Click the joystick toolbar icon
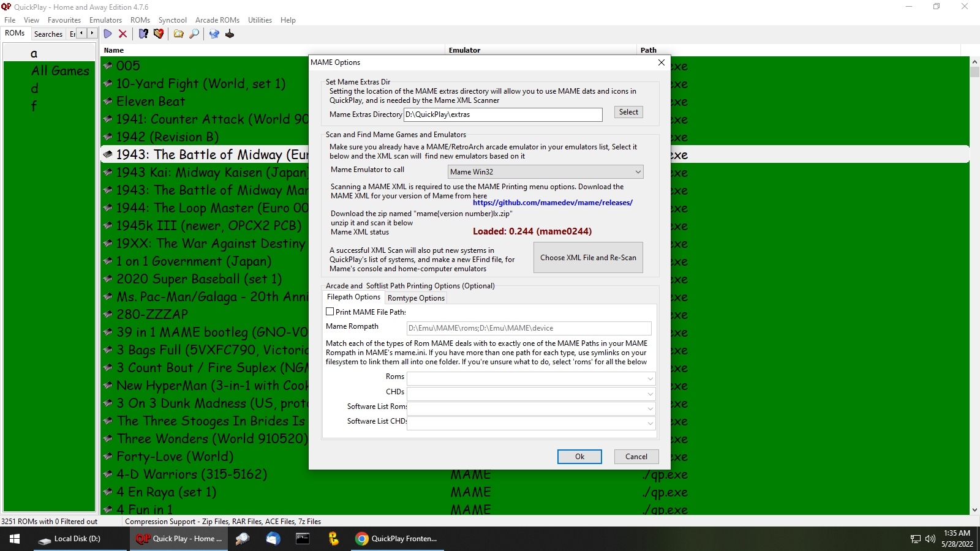 pyautogui.click(x=230, y=34)
